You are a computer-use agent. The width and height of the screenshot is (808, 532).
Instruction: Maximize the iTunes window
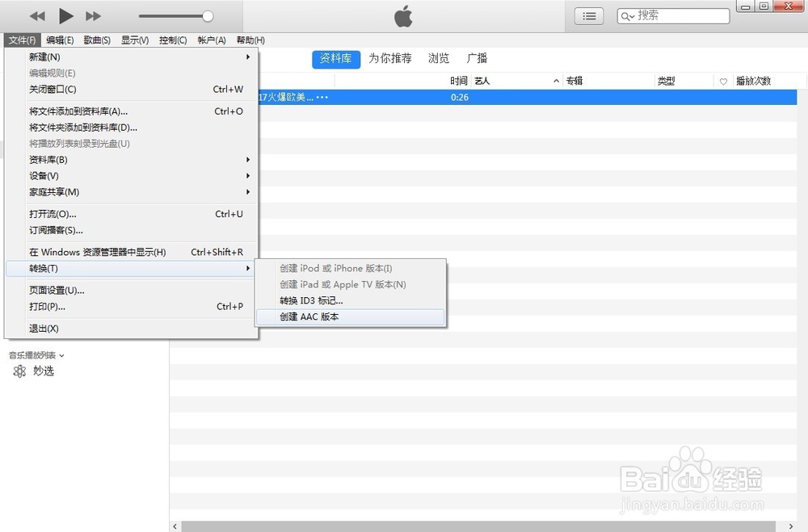pos(764,6)
